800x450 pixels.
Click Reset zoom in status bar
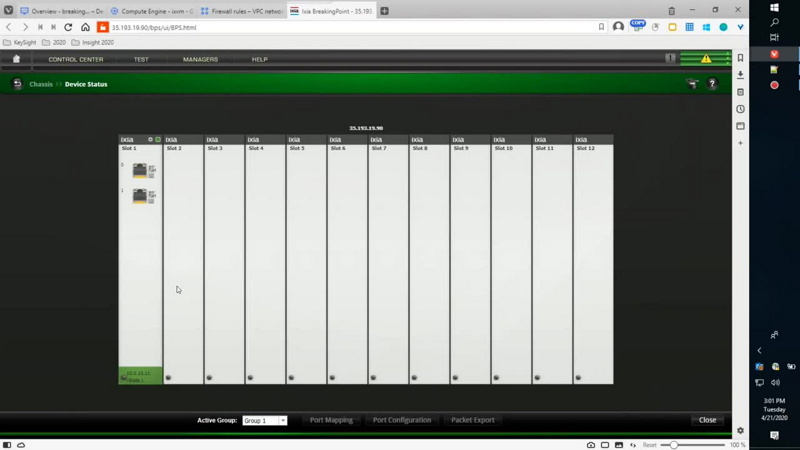tap(649, 445)
